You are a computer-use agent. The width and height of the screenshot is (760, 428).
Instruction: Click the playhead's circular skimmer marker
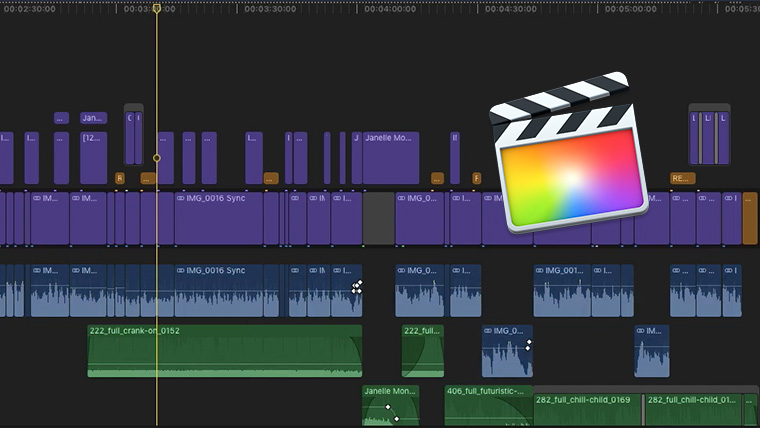(x=157, y=158)
